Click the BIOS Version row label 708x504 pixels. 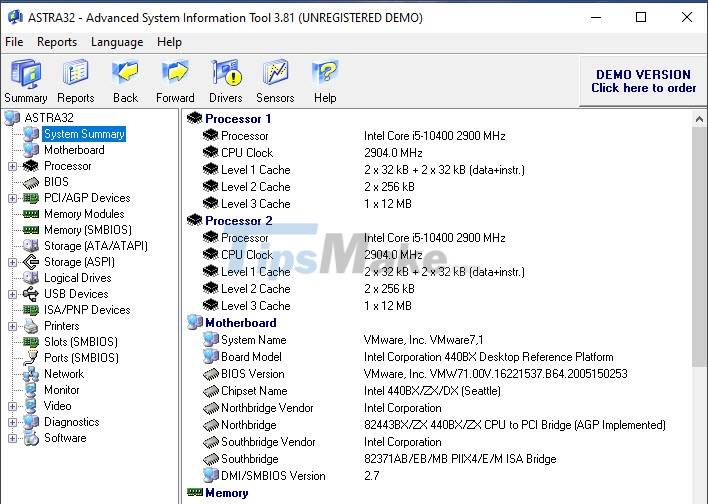pos(252,374)
